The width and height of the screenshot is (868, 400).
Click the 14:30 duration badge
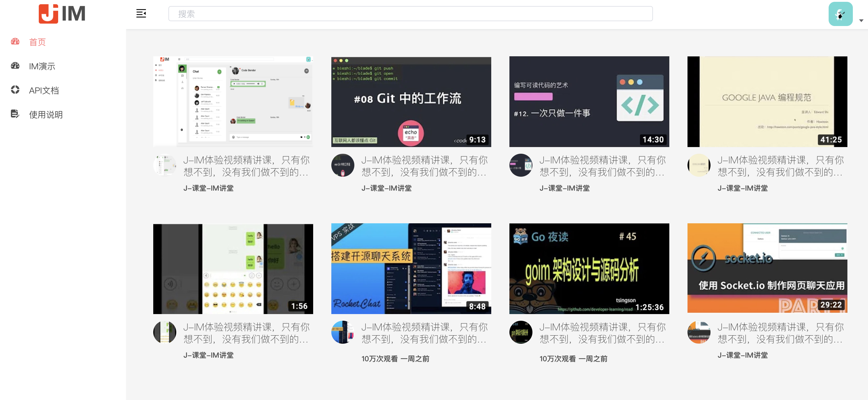(653, 140)
